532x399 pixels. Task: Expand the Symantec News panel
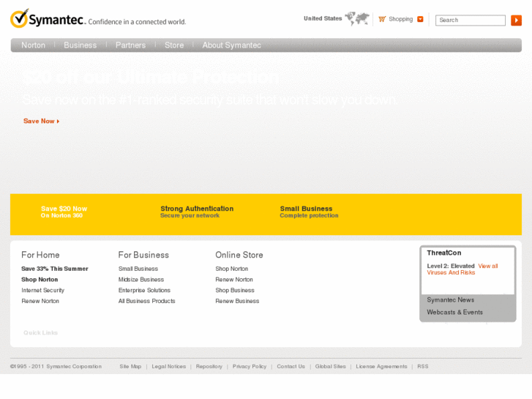point(450,300)
